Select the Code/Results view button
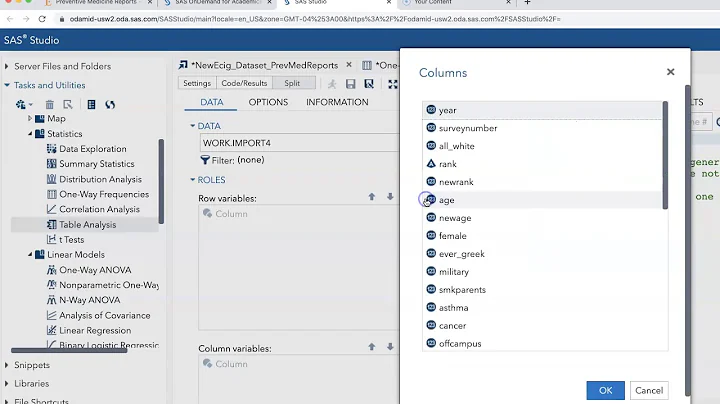The height and width of the screenshot is (404, 720). coord(244,83)
